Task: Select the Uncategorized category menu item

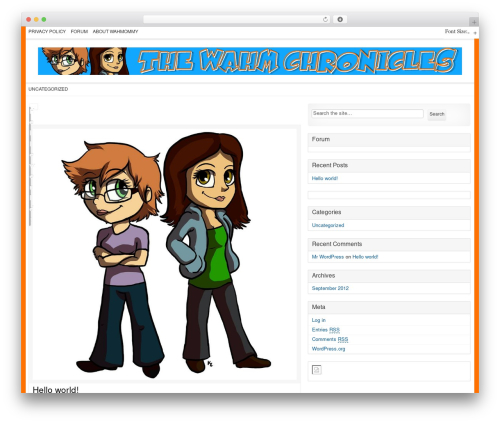Action: [48, 89]
